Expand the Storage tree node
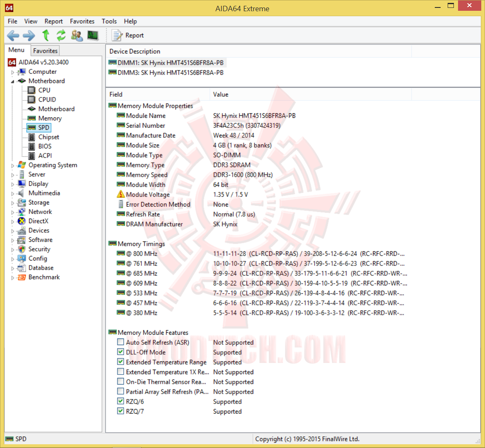 tap(12, 203)
